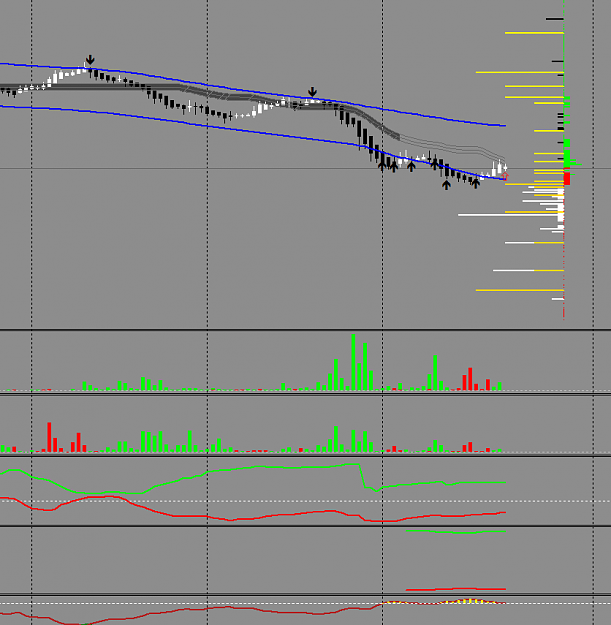Click the tallest red bar in the second histogram
The image size is (611, 625).
[49, 437]
